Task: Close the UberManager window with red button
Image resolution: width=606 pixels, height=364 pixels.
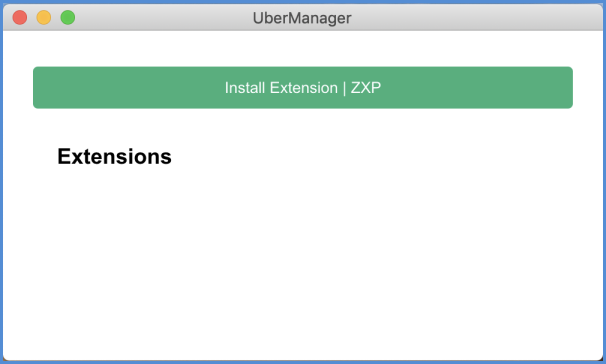Action: [x=20, y=18]
